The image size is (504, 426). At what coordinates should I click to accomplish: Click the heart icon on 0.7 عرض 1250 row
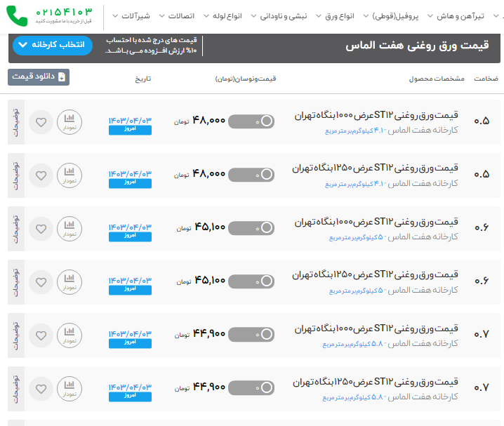[x=41, y=389]
